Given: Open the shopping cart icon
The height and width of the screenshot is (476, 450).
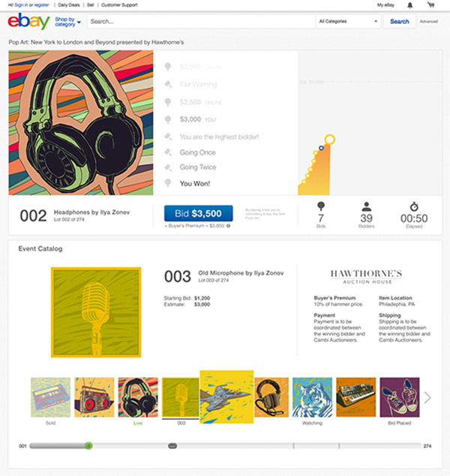Looking at the screenshot, I should (430, 5).
